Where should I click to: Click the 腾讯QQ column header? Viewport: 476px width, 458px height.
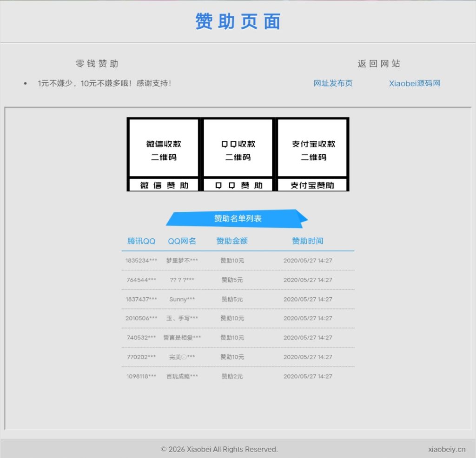click(x=141, y=241)
